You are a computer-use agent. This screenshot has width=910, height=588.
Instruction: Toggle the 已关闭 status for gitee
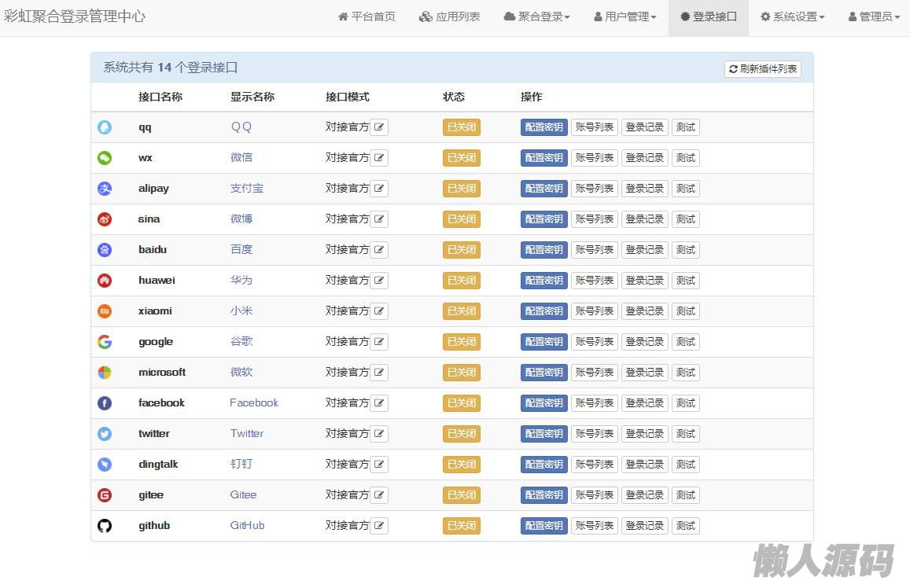click(462, 495)
